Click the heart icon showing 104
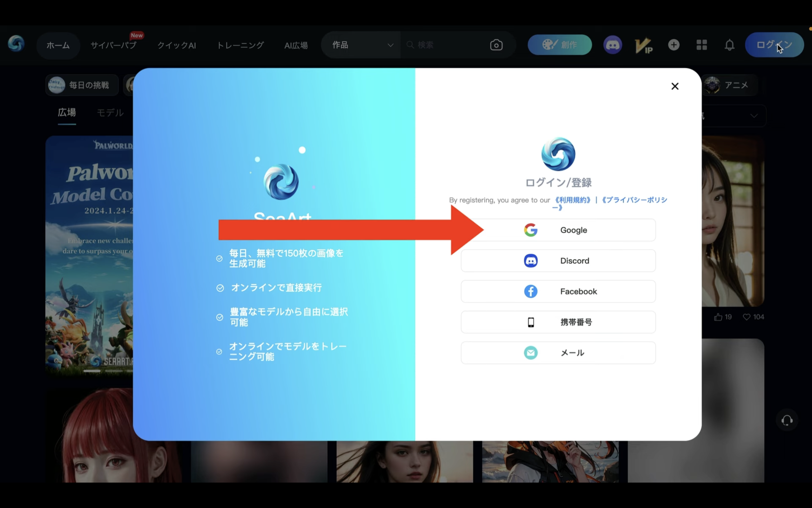 (746, 317)
